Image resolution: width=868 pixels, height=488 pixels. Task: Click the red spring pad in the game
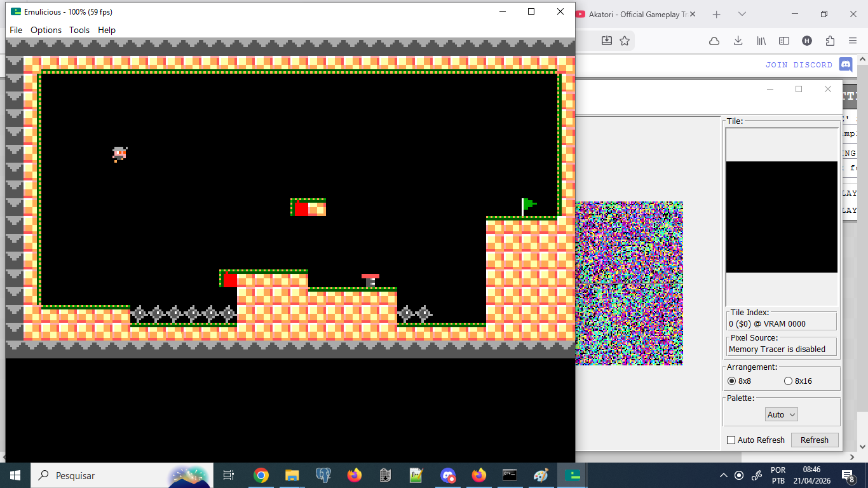click(x=370, y=280)
